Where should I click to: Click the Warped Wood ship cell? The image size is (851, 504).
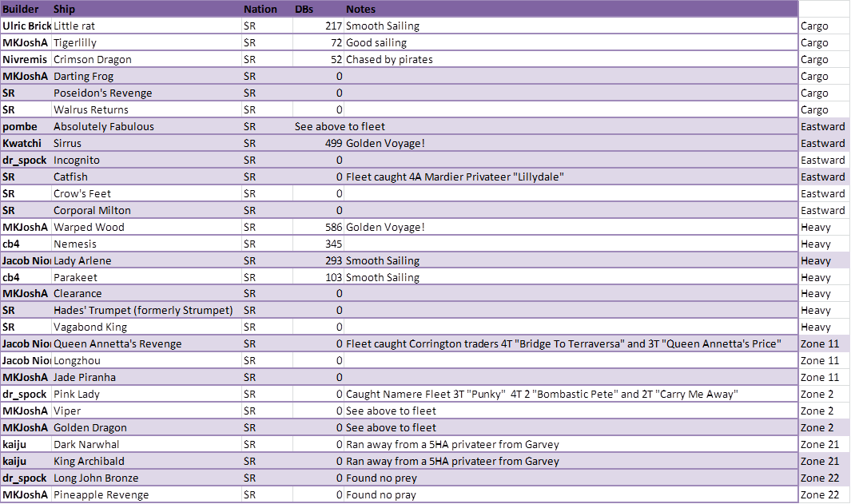89,227
